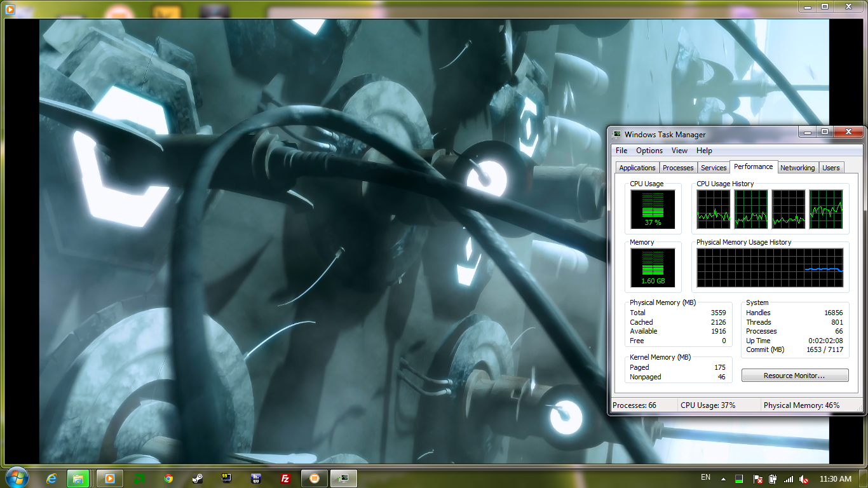Open the Options menu in Task Manager
This screenshot has height=488, width=868.
tap(649, 151)
